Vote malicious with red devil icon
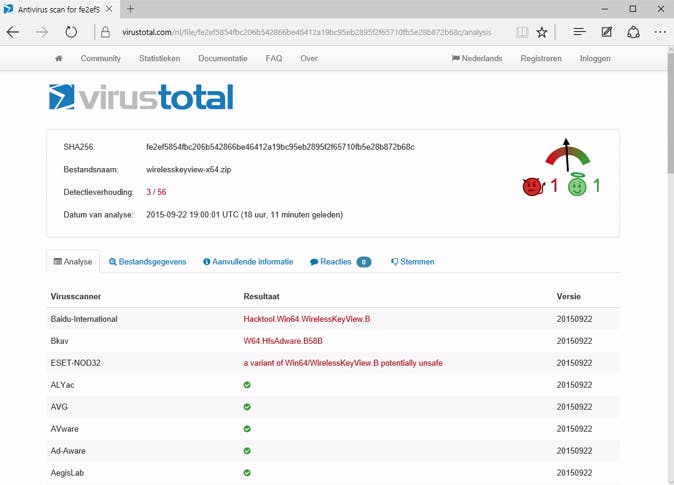Viewport: 674px width, 485px height. click(x=533, y=187)
